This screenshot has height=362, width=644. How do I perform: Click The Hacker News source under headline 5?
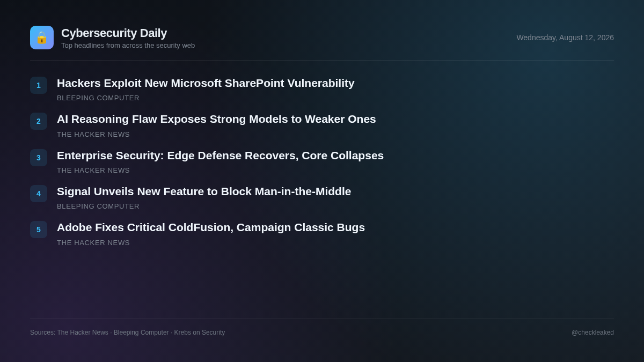point(93,243)
